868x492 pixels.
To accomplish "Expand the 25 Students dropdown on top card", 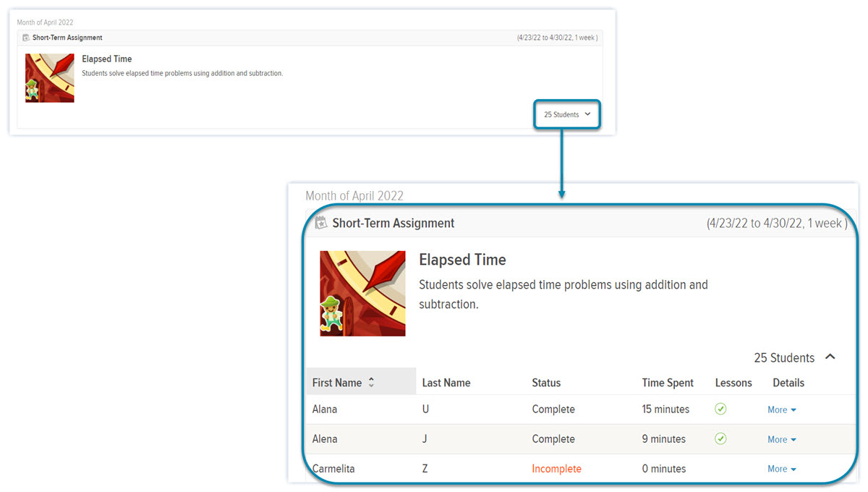I will click(566, 114).
